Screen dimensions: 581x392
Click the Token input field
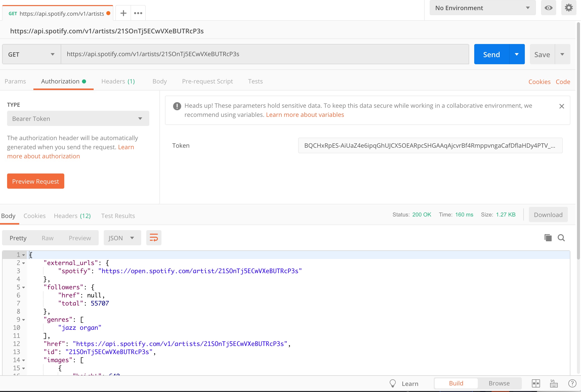[430, 145]
